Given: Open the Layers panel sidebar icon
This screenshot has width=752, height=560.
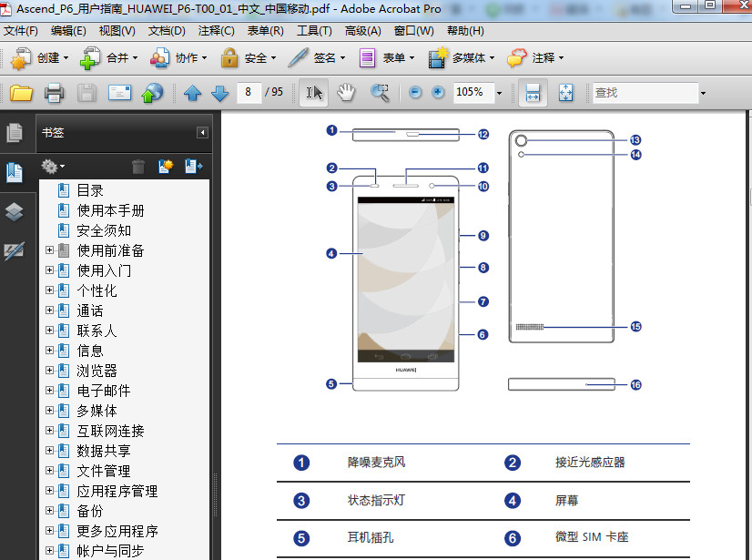Looking at the screenshot, I should pyautogui.click(x=15, y=211).
